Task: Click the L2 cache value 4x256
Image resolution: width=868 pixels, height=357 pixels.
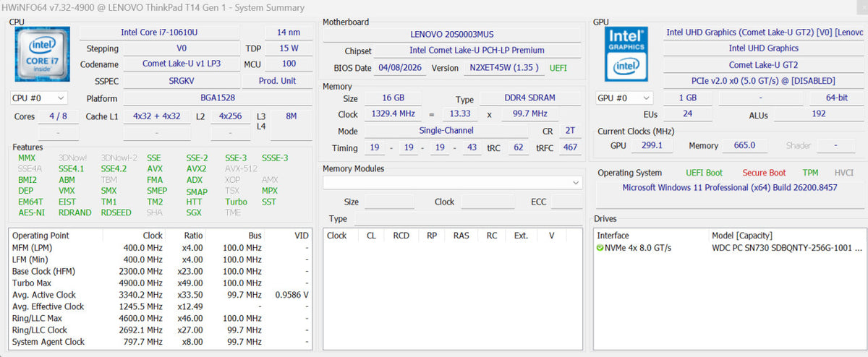Action: [x=231, y=116]
